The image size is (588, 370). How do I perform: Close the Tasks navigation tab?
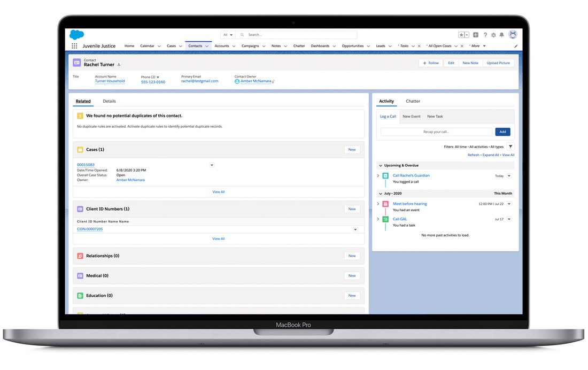(x=419, y=46)
